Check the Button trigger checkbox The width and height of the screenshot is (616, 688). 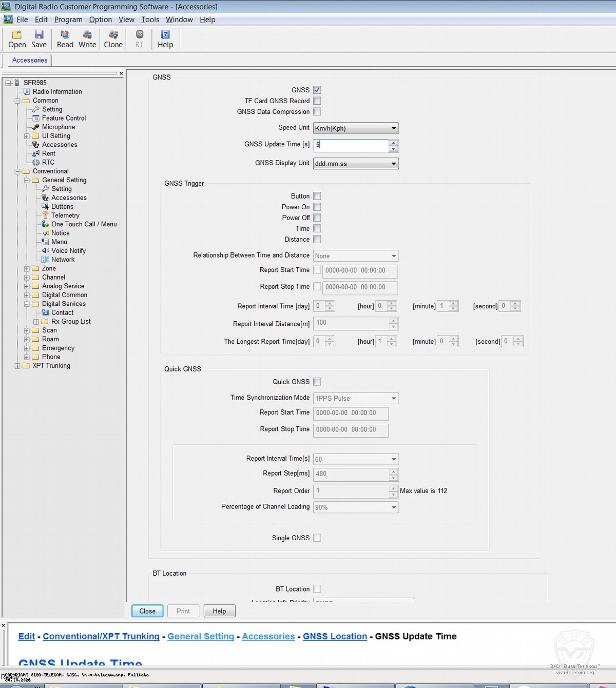(x=317, y=196)
